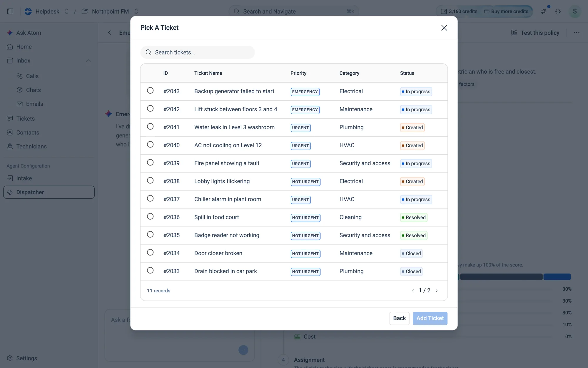This screenshot has height=368, width=588.
Task: Toggle the sidebar panel icon
Action: click(10, 11)
